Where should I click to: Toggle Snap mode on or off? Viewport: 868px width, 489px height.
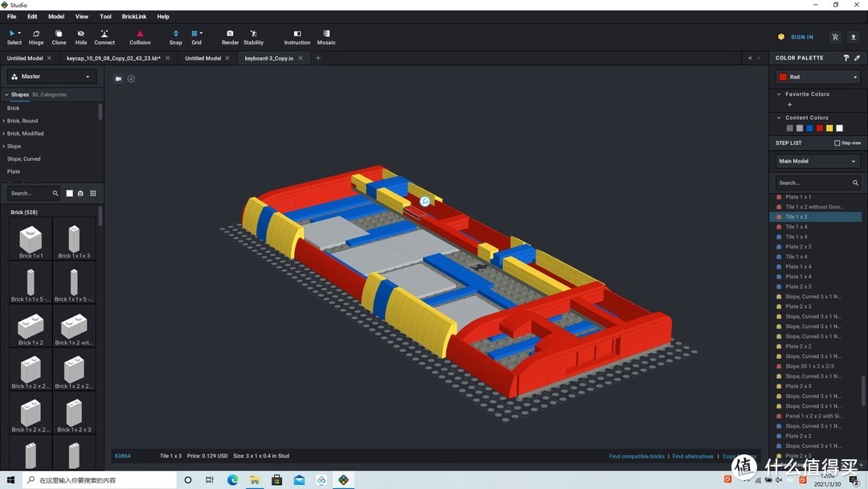tap(175, 37)
